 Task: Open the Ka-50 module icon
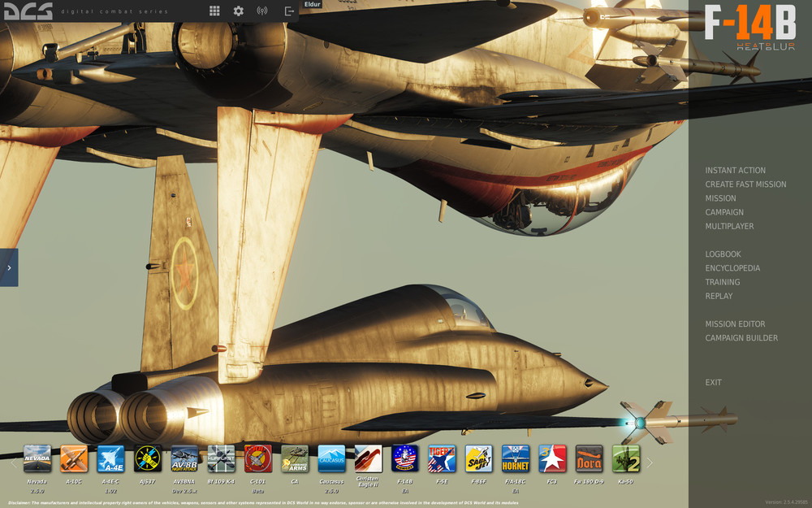[x=625, y=458]
